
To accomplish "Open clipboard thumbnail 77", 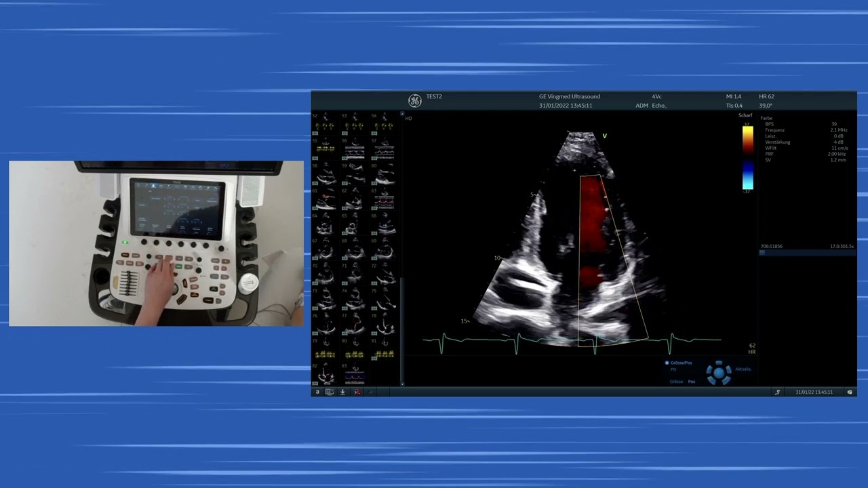I will click(x=355, y=324).
